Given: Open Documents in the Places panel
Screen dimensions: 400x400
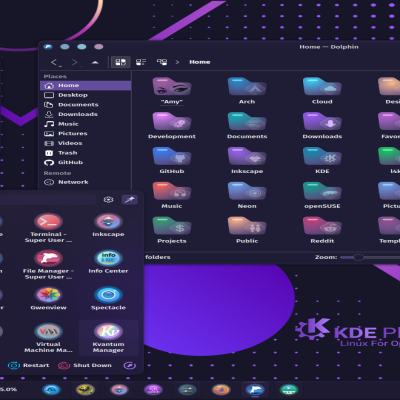Looking at the screenshot, I should pyautogui.click(x=86, y=105).
